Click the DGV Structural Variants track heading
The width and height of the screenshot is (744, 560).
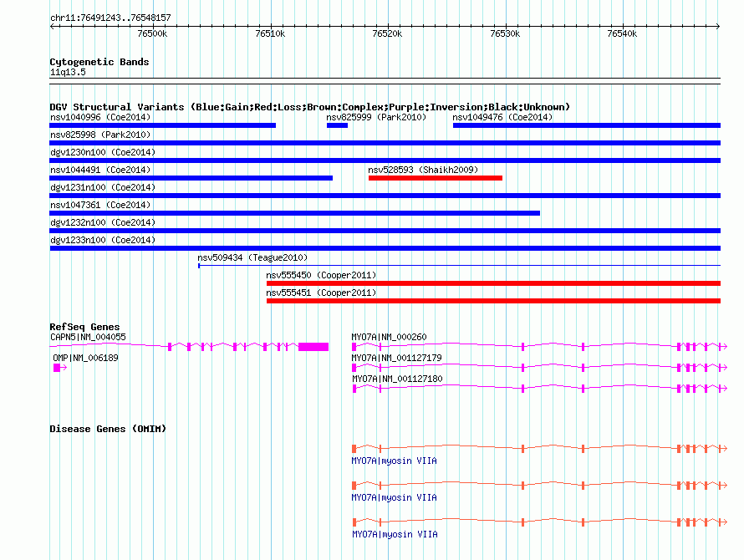pos(310,107)
